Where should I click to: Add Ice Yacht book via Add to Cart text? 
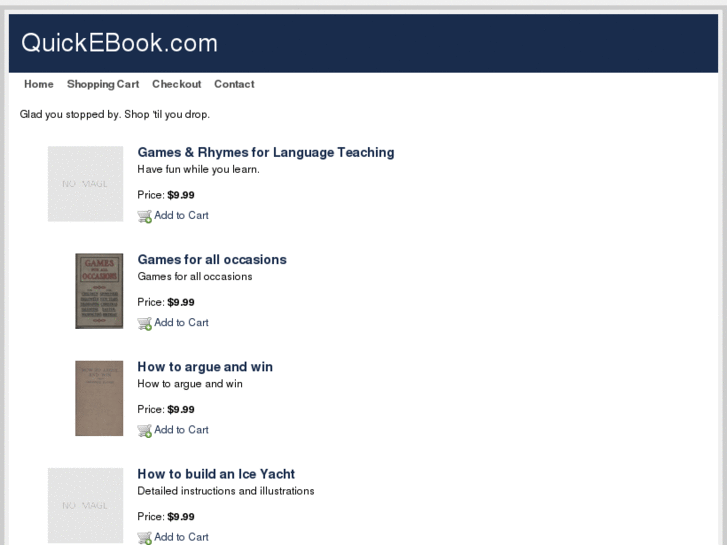coord(181,537)
